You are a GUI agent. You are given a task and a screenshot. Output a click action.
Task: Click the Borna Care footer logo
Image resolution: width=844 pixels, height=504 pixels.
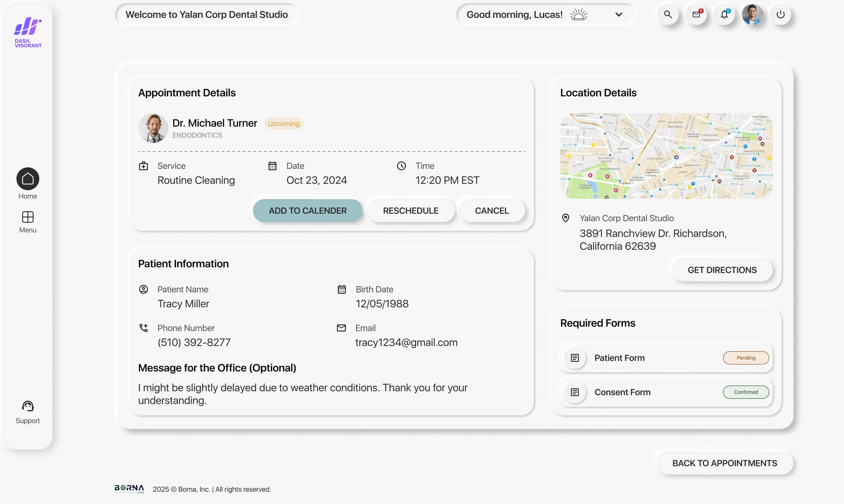pos(129,489)
